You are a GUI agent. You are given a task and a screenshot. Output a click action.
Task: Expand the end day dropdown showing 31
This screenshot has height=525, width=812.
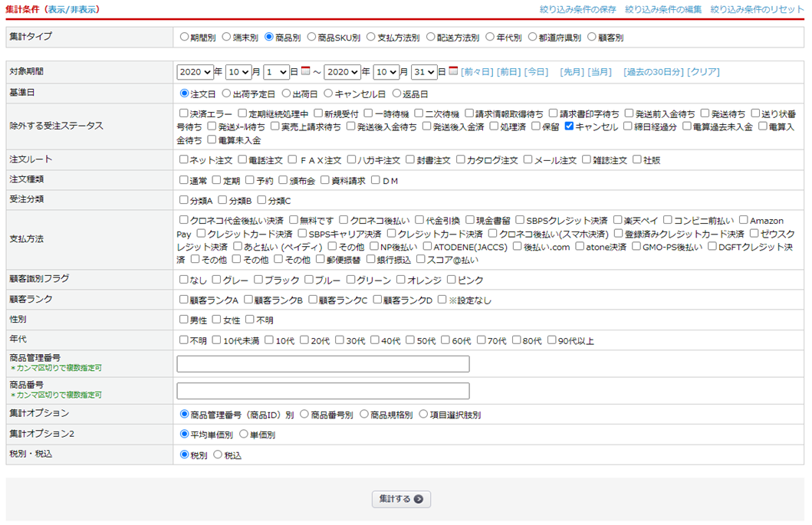coord(423,72)
